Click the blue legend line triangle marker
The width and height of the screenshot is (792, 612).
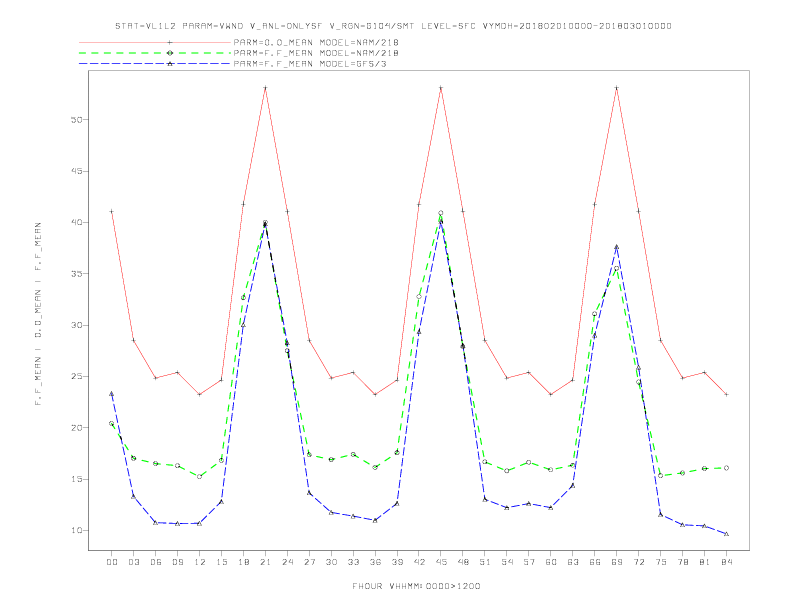pyautogui.click(x=170, y=64)
